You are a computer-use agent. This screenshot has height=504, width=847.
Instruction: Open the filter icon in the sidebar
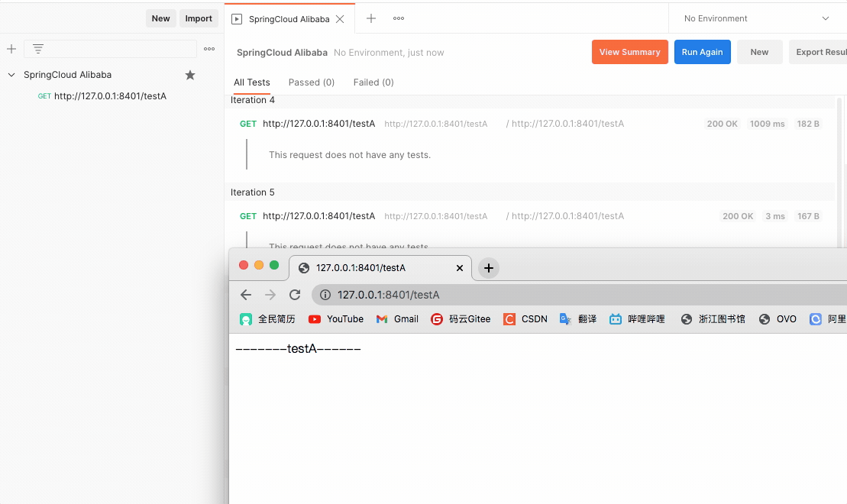[38, 49]
